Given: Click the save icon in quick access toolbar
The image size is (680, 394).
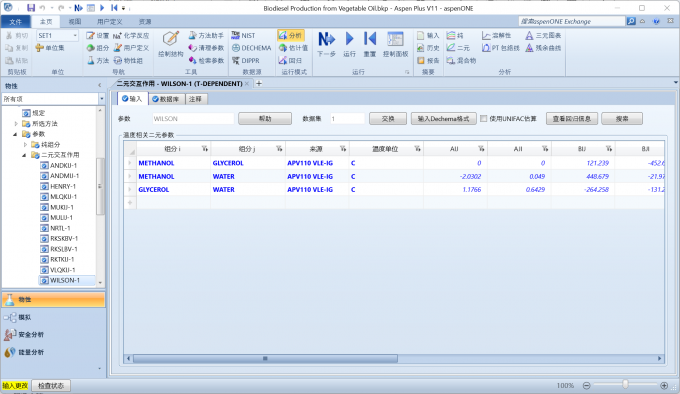Looking at the screenshot, I should [31, 8].
